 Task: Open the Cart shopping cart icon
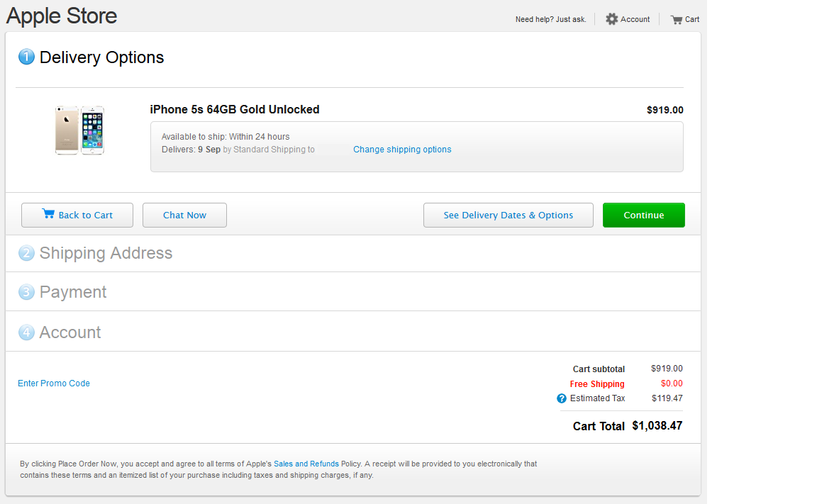coord(677,20)
